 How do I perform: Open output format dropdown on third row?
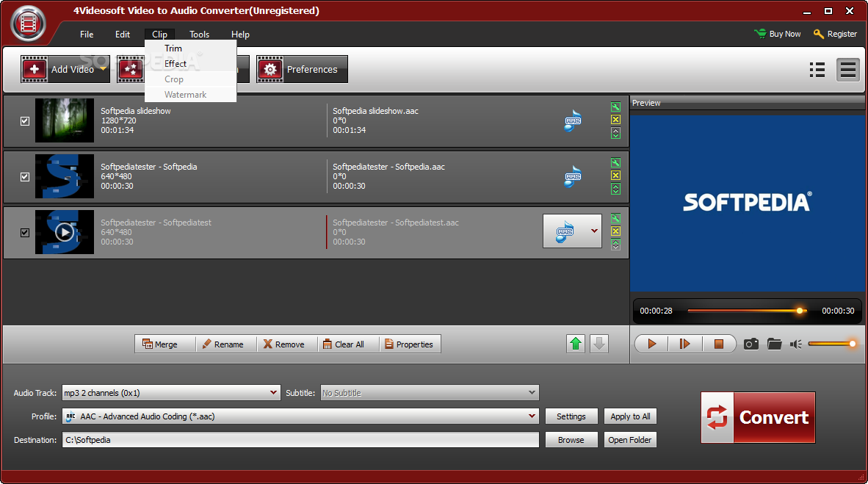click(x=595, y=231)
